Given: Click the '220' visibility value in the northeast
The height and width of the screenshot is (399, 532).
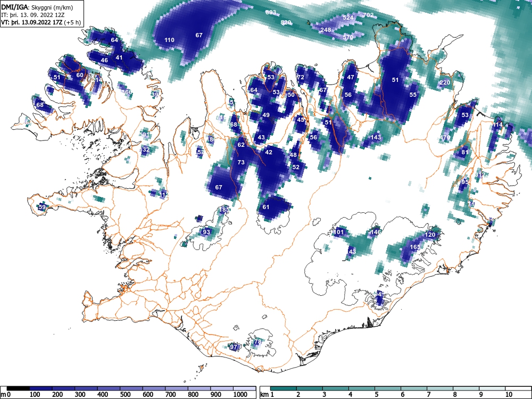Looking at the screenshot, I should (445, 82).
